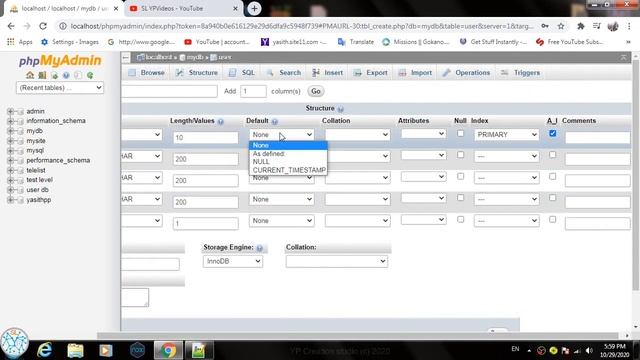Toggle the Null checkbox in the fourth column row
640x360 pixels.
coord(460,198)
